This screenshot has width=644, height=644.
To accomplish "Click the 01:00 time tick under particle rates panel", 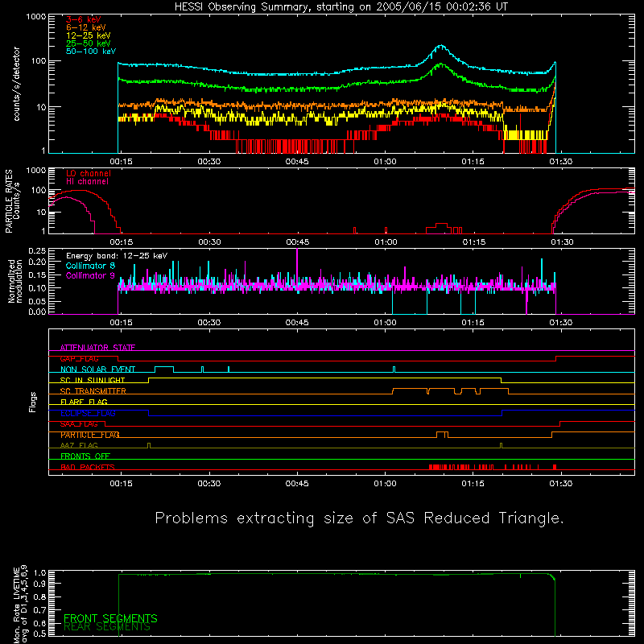I will pyautogui.click(x=386, y=242).
